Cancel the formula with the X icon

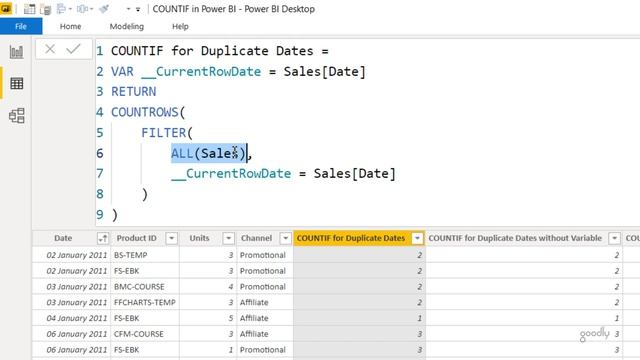click(x=50, y=49)
